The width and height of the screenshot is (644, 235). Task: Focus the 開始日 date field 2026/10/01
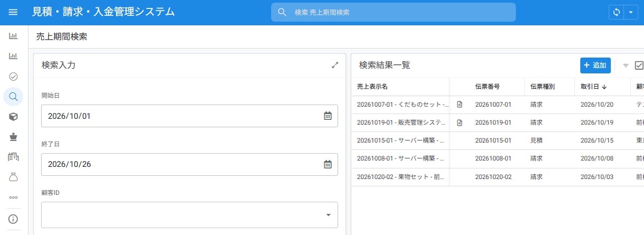pyautogui.click(x=190, y=116)
